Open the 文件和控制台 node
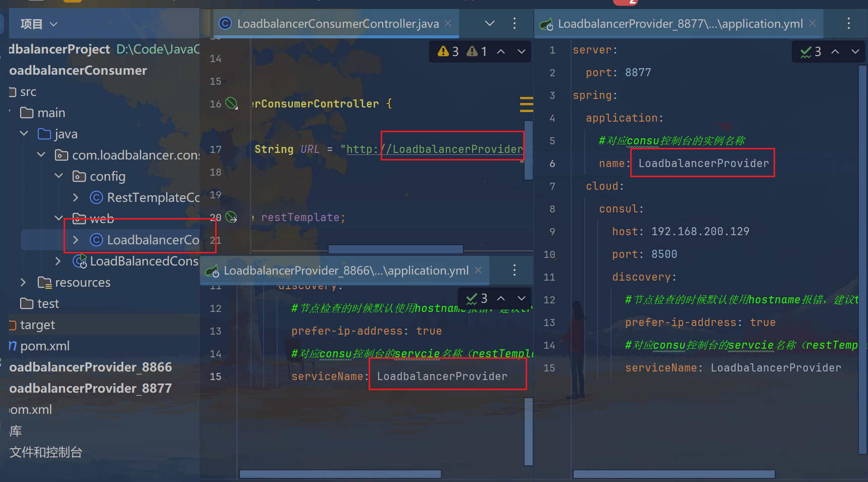 pyautogui.click(x=46, y=452)
